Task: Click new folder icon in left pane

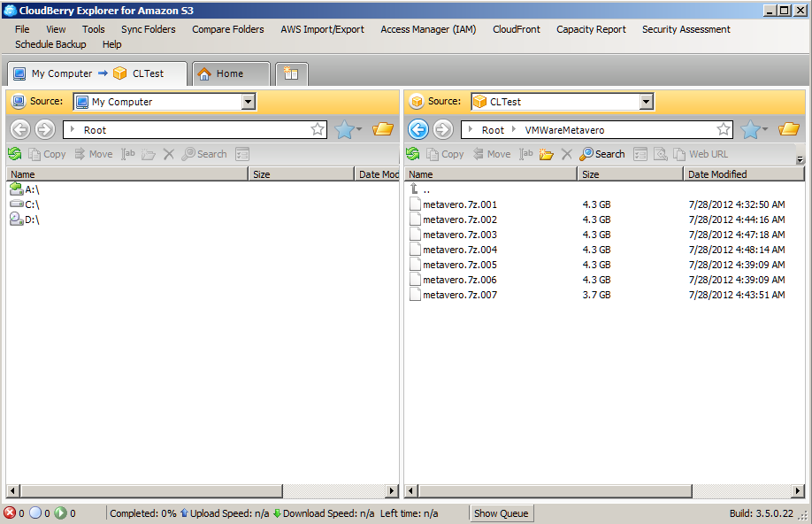Action: click(148, 154)
